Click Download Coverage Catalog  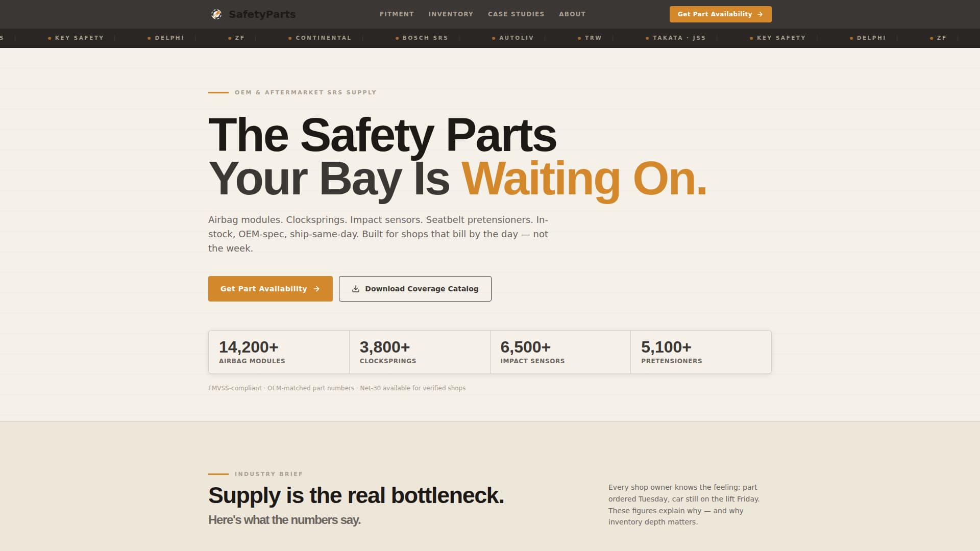coord(415,289)
